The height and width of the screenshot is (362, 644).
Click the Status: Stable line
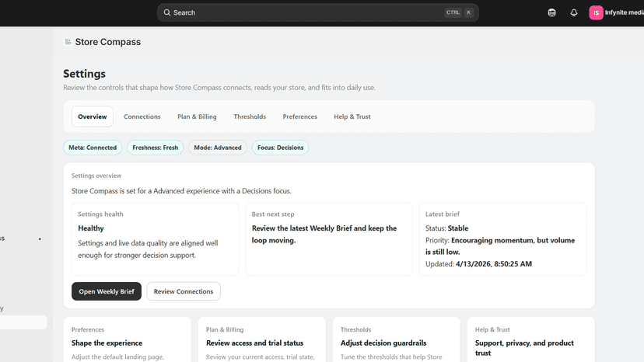pos(447,228)
